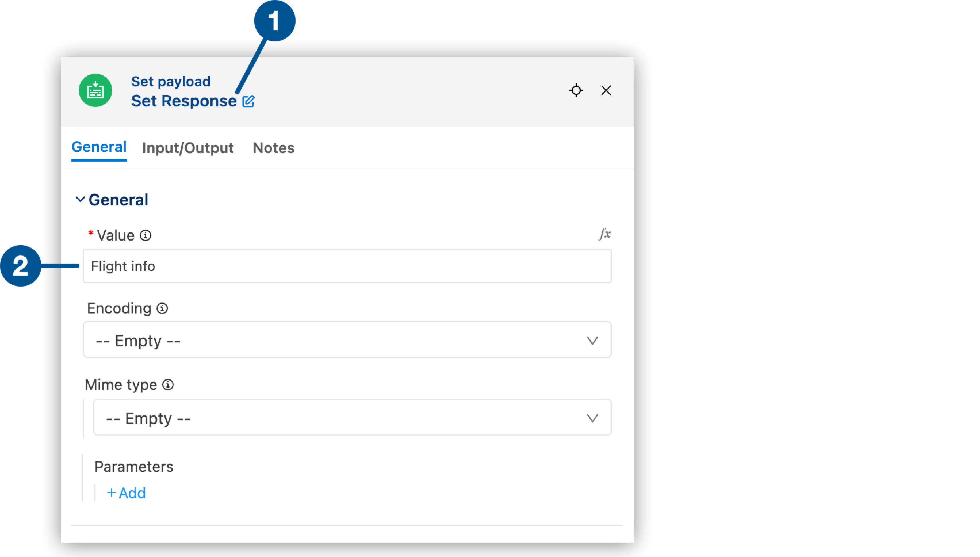The image size is (980, 557).
Task: Click the crosshair locate icon in header
Action: (x=576, y=90)
